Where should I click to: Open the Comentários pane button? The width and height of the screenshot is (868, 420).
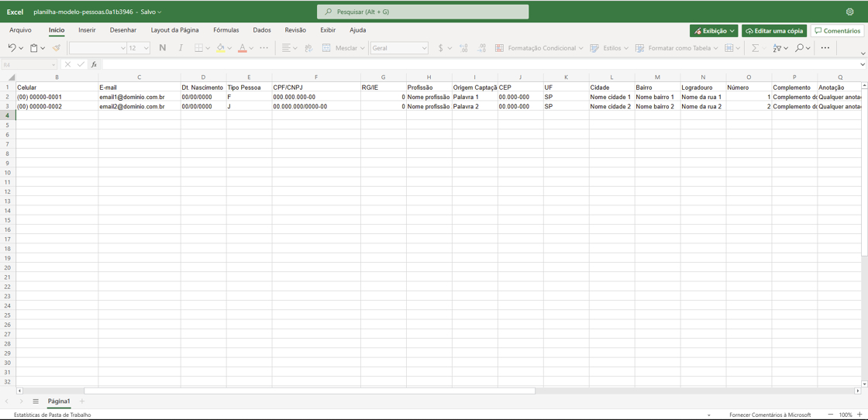pyautogui.click(x=837, y=31)
